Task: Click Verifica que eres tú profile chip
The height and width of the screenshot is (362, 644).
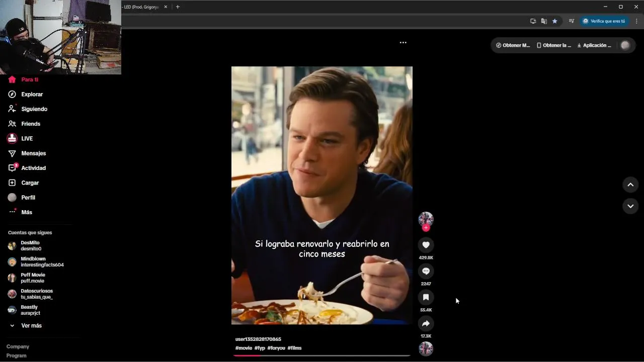Action: point(604,21)
